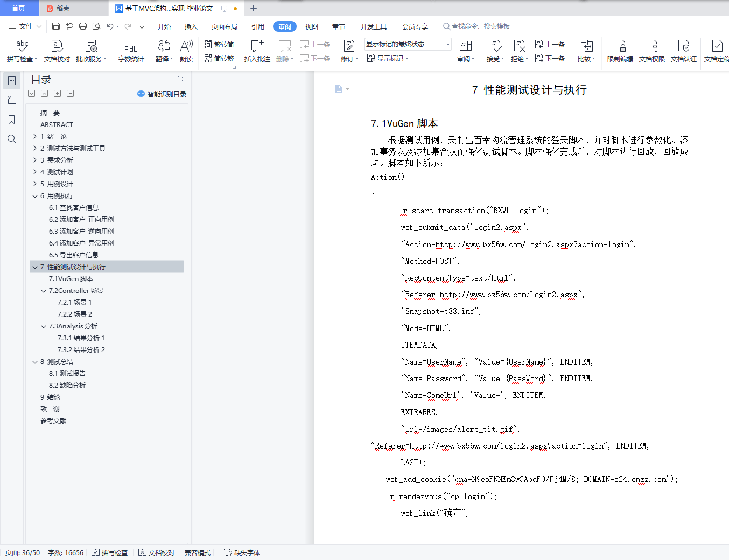
Task: Open 限制编辑 restrict editing
Action: click(620, 51)
